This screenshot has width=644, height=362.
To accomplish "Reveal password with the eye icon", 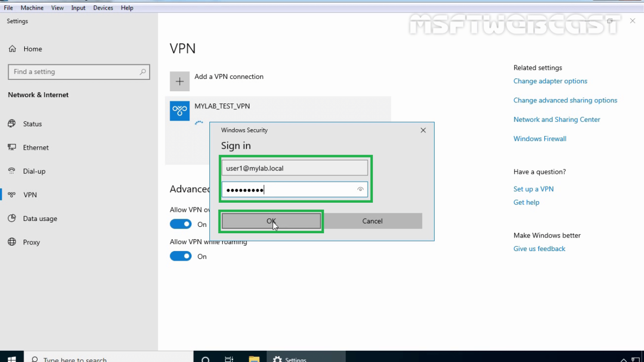I will coord(361,189).
